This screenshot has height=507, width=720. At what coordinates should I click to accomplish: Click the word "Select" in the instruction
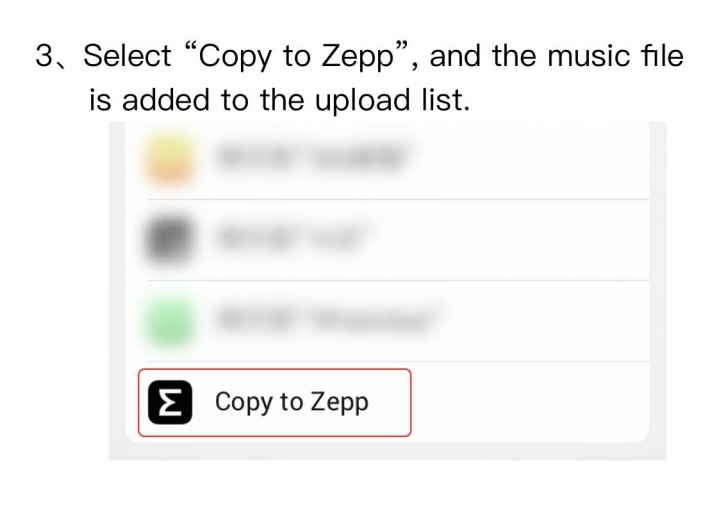[127, 56]
